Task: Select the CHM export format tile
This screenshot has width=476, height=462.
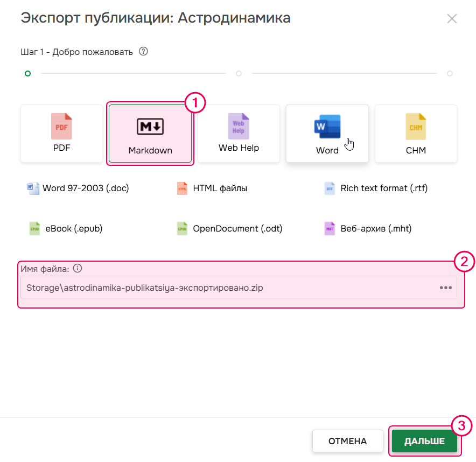Action: (x=416, y=134)
